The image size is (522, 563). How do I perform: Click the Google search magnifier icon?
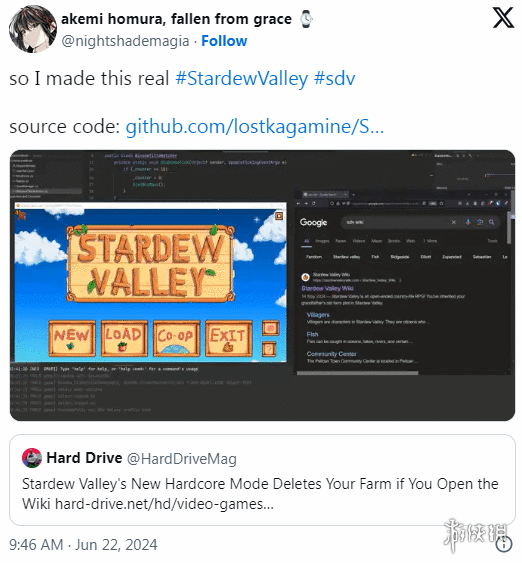[491, 222]
